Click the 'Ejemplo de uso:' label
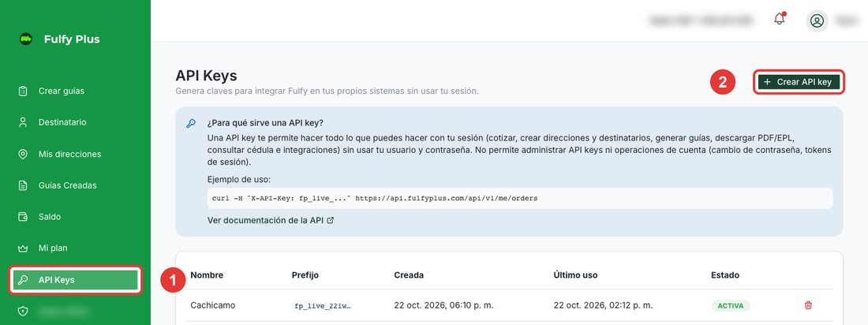 [x=238, y=180]
